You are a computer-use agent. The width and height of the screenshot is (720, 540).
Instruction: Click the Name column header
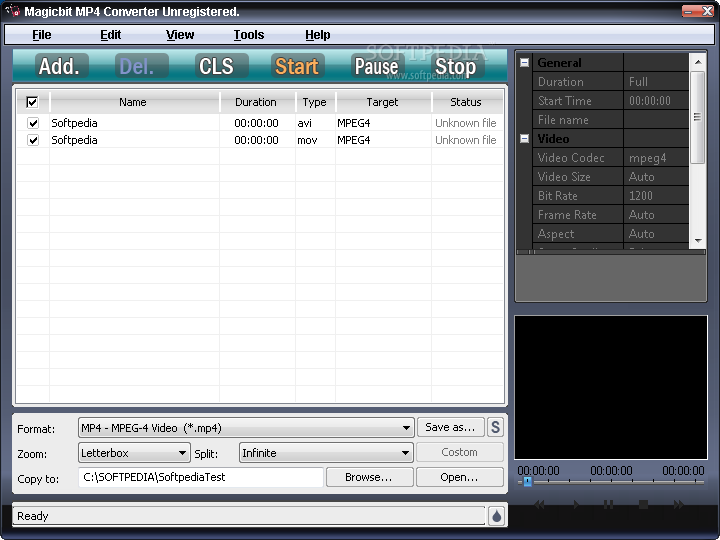coord(133,102)
